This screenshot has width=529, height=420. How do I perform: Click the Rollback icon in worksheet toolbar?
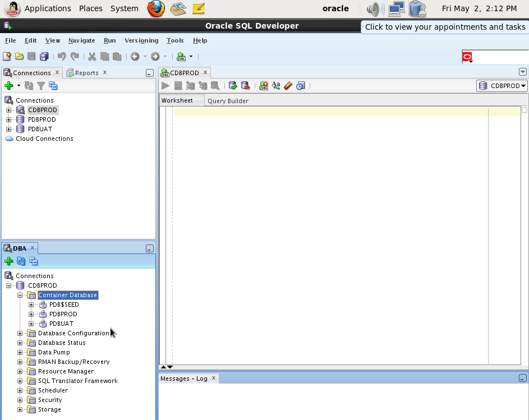pos(245,86)
